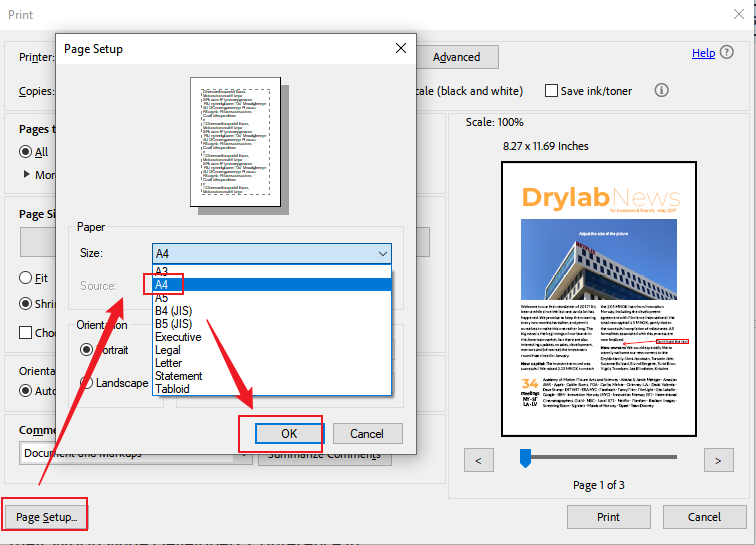The width and height of the screenshot is (756, 545).
Task: Click the Page Setup paper preview image
Action: pos(236,142)
